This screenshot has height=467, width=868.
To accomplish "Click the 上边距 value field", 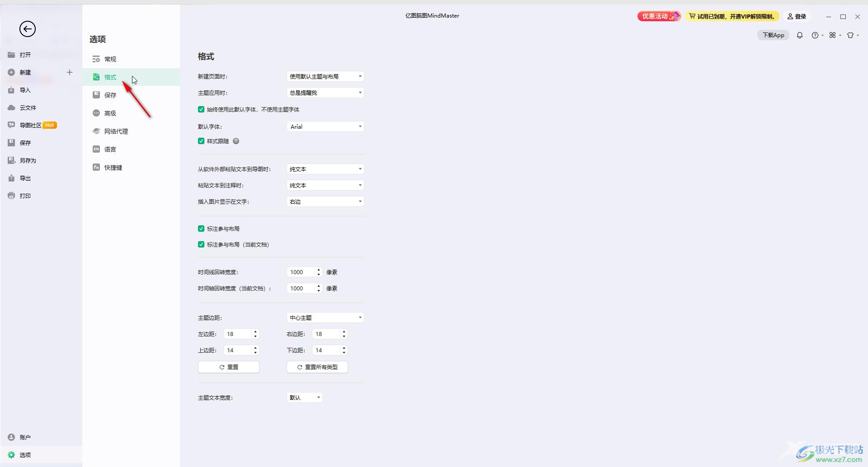I will [x=237, y=350].
